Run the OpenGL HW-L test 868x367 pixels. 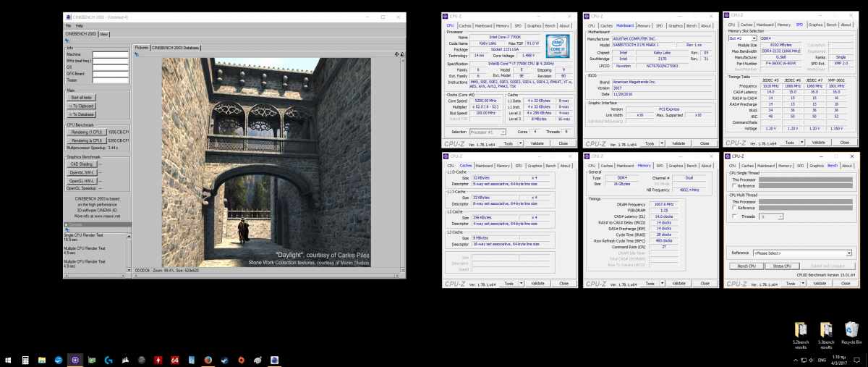click(x=81, y=181)
